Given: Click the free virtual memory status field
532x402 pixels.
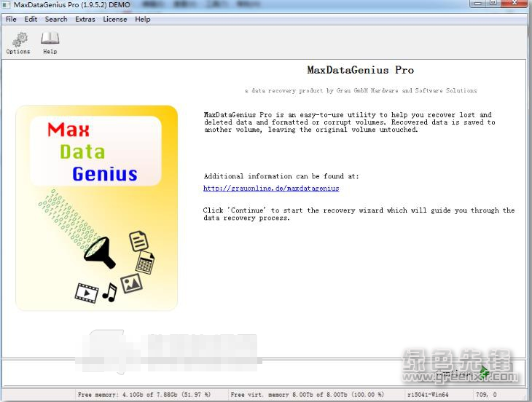Looking at the screenshot, I should tap(308, 395).
